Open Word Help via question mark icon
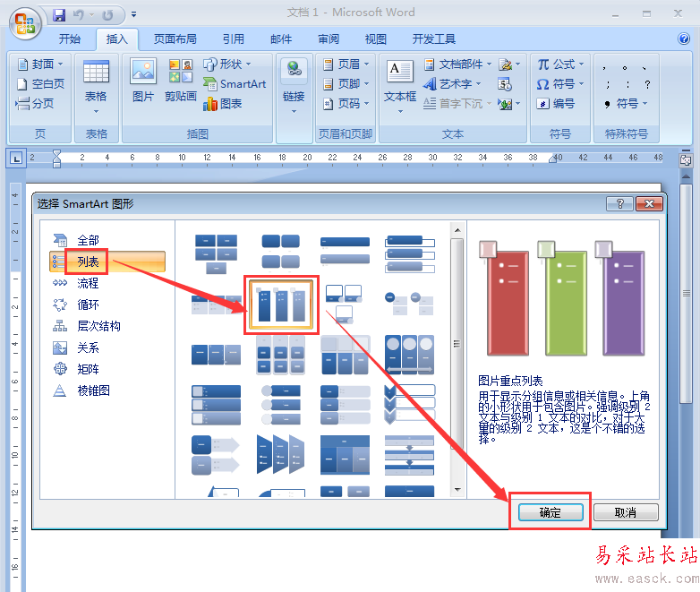 click(x=684, y=39)
